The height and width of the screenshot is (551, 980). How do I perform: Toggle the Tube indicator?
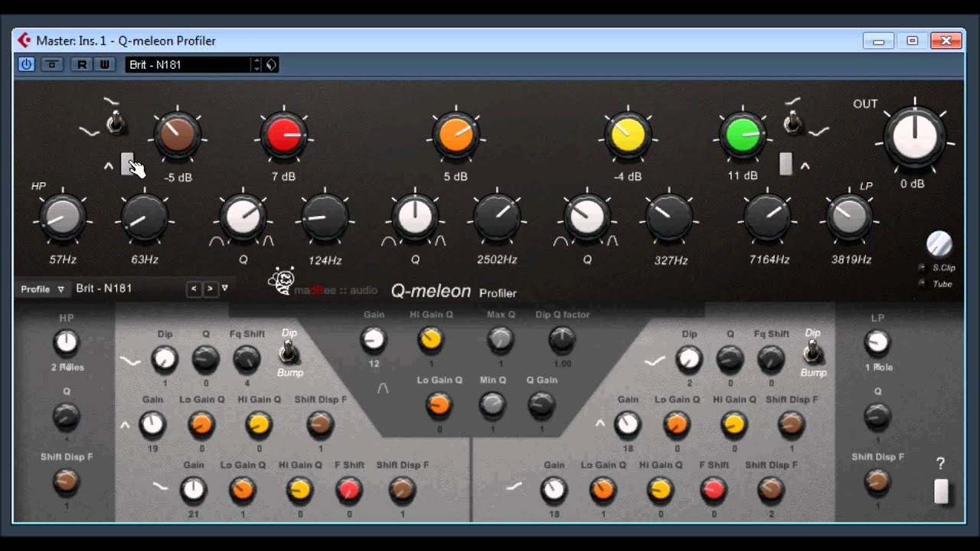point(922,284)
